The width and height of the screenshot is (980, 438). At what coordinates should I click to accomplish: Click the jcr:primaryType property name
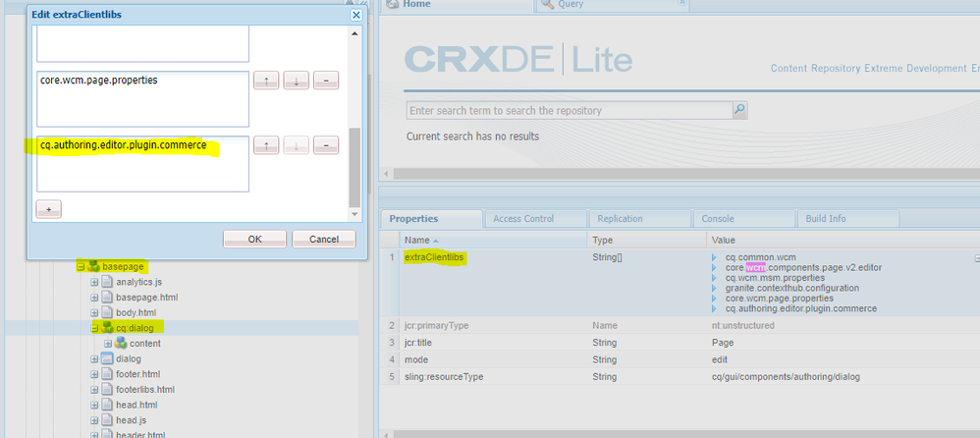point(436,325)
